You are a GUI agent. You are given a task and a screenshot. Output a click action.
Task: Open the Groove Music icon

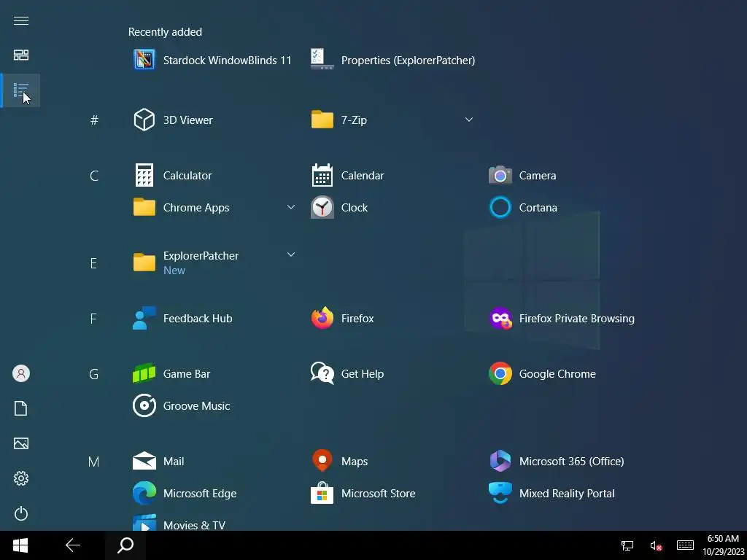point(144,405)
